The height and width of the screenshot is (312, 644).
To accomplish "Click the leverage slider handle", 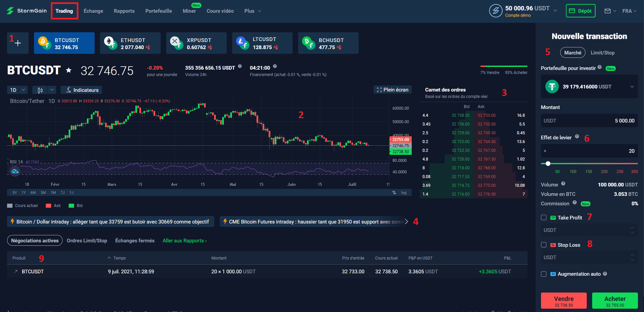I will [548, 163].
